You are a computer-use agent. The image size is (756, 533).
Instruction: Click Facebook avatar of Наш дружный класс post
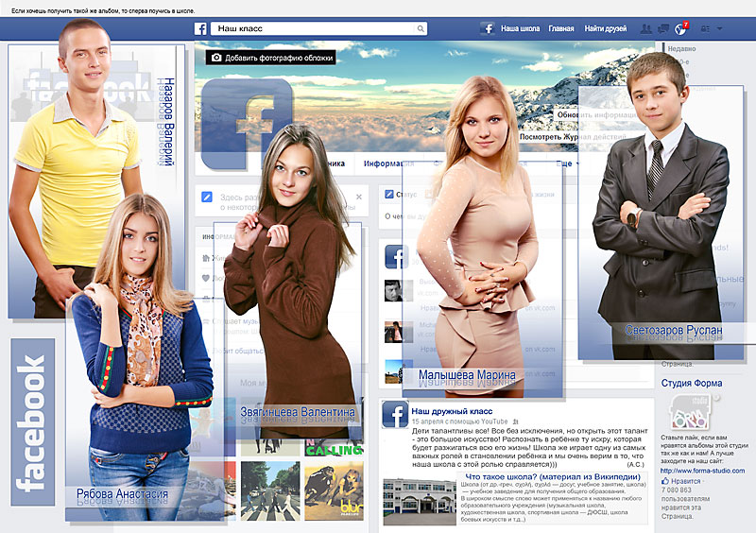coord(395,414)
